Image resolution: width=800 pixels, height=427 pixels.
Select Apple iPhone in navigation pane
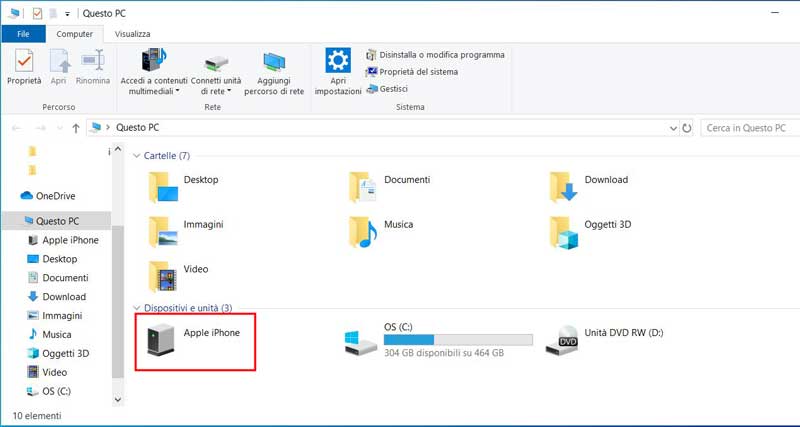coord(63,240)
